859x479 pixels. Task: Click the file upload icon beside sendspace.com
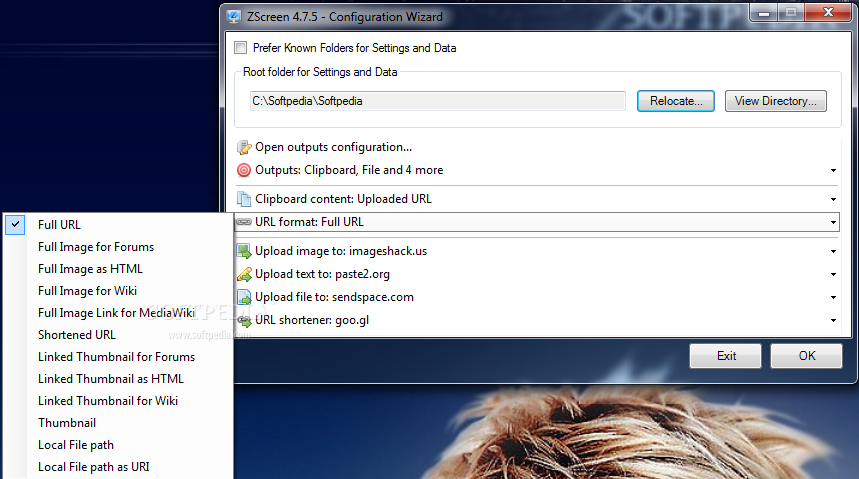244,297
